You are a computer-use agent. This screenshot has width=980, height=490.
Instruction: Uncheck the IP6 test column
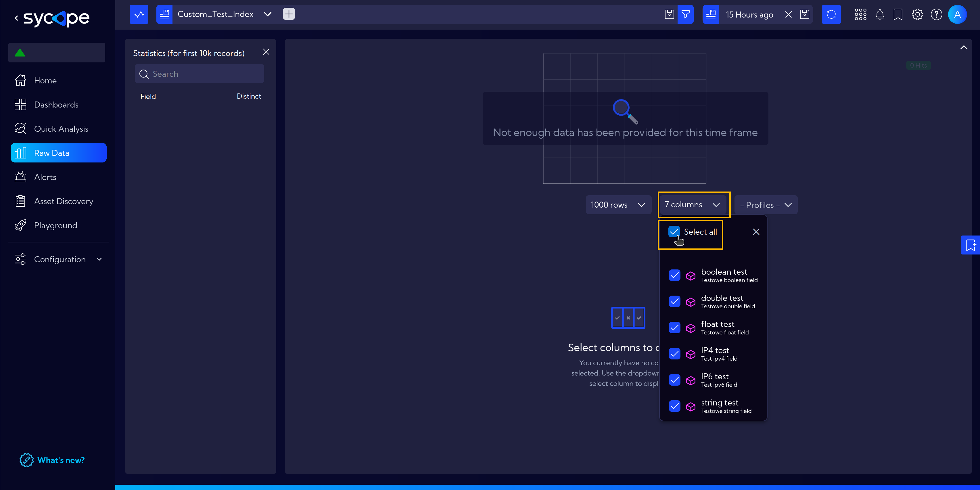click(674, 380)
